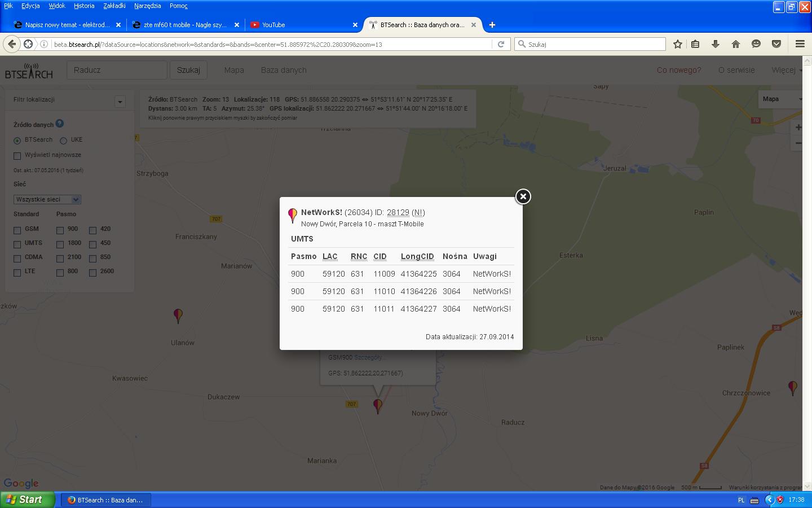The width and height of the screenshot is (812, 508).
Task: Open the 'Co nowego?' link
Action: (x=679, y=70)
